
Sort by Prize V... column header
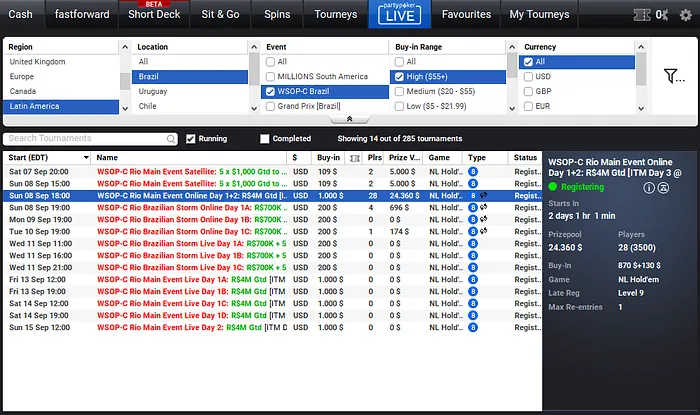(404, 158)
